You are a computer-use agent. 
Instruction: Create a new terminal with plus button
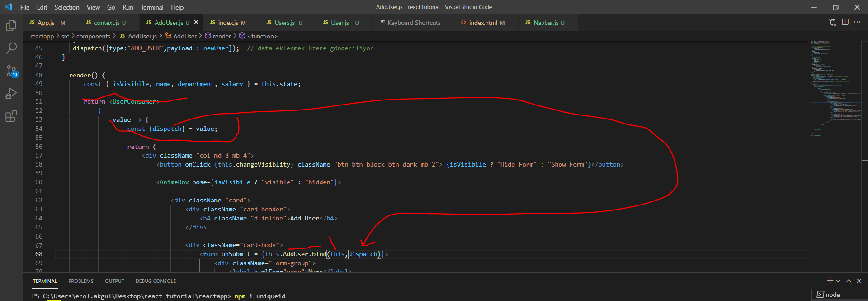pyautogui.click(x=830, y=281)
